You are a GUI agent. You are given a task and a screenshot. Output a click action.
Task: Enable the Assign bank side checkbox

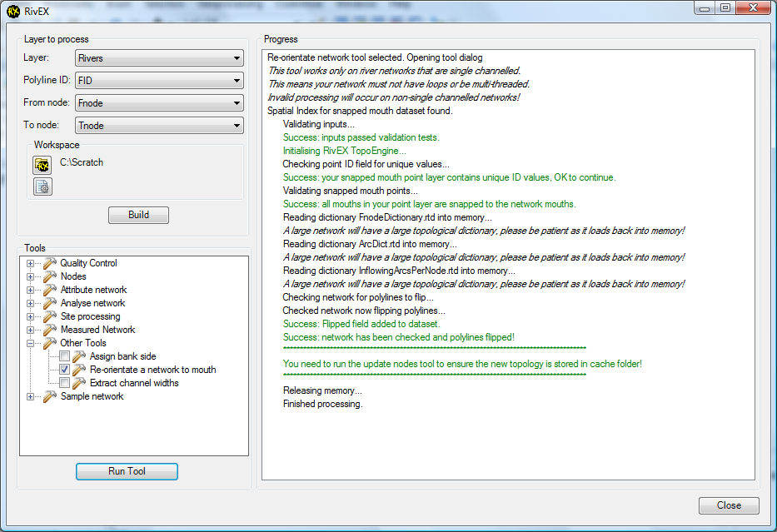[64, 356]
